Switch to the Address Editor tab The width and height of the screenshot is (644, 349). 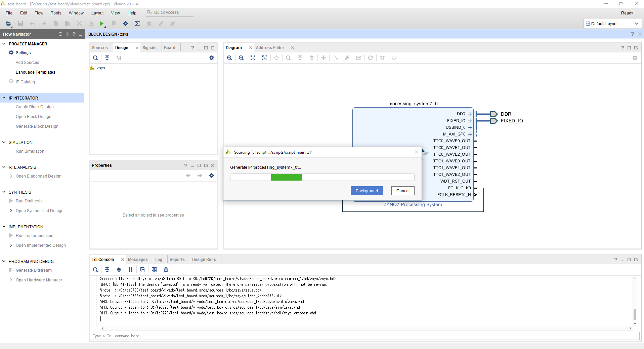pos(270,48)
